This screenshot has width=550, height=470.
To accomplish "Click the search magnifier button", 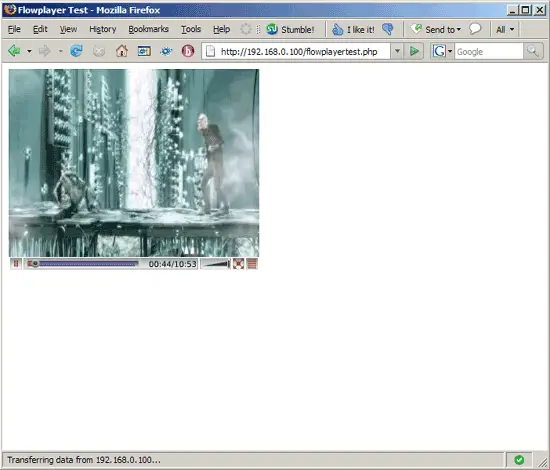I will (533, 52).
